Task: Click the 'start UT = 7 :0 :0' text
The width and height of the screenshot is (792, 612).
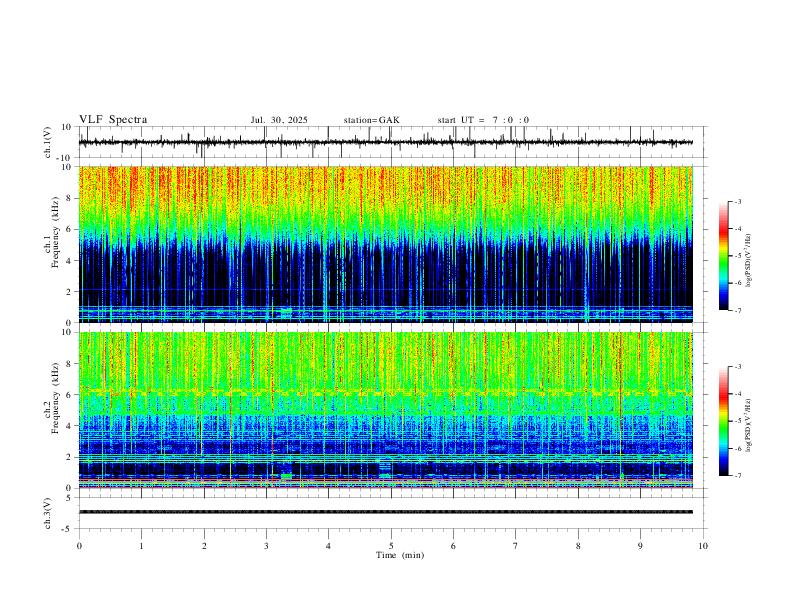Action: [483, 120]
